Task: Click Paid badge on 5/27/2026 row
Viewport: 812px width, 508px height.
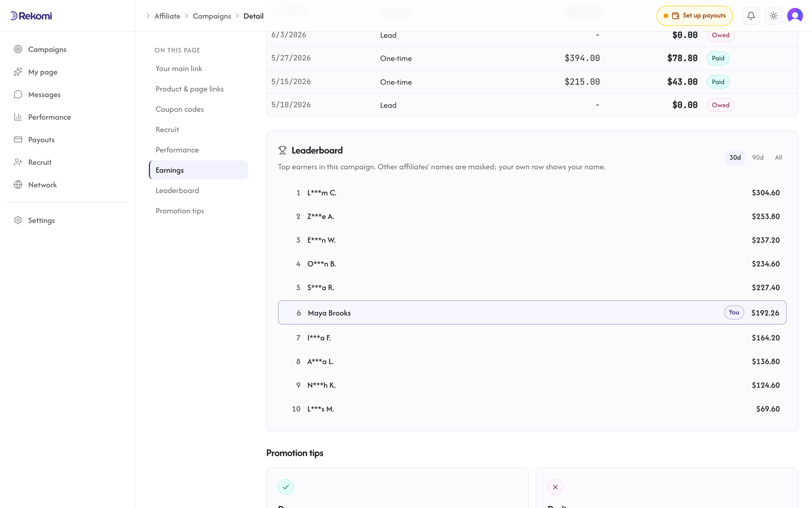Action: tap(718, 58)
